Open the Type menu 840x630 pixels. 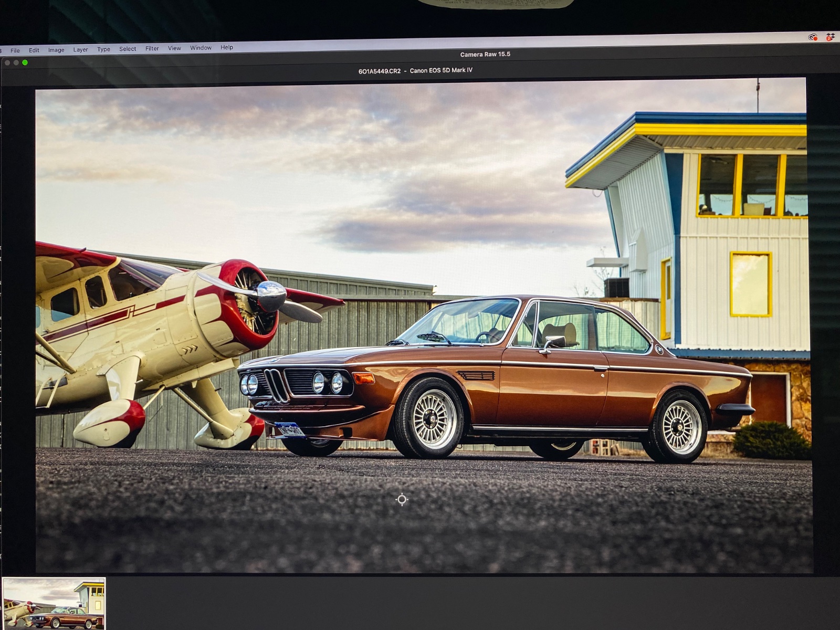tap(103, 49)
